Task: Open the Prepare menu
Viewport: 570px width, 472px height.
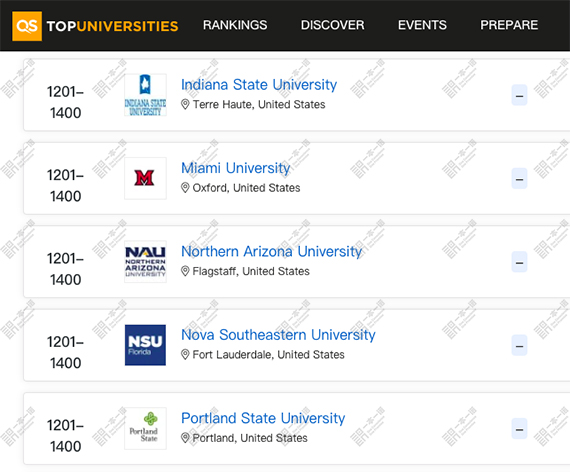Action: pyautogui.click(x=509, y=25)
